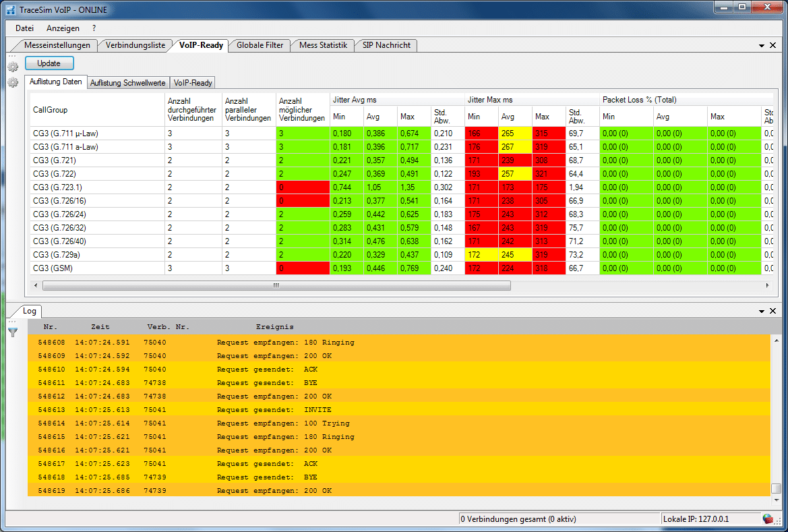Select log entry 548608 180 Ringing
Screen dimensions: 788x532
point(399,342)
